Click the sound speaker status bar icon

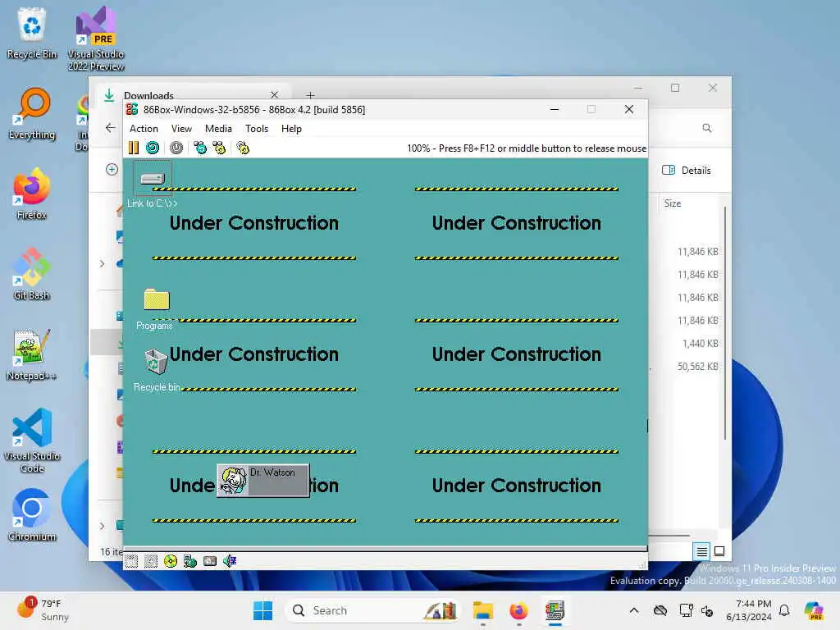click(230, 561)
